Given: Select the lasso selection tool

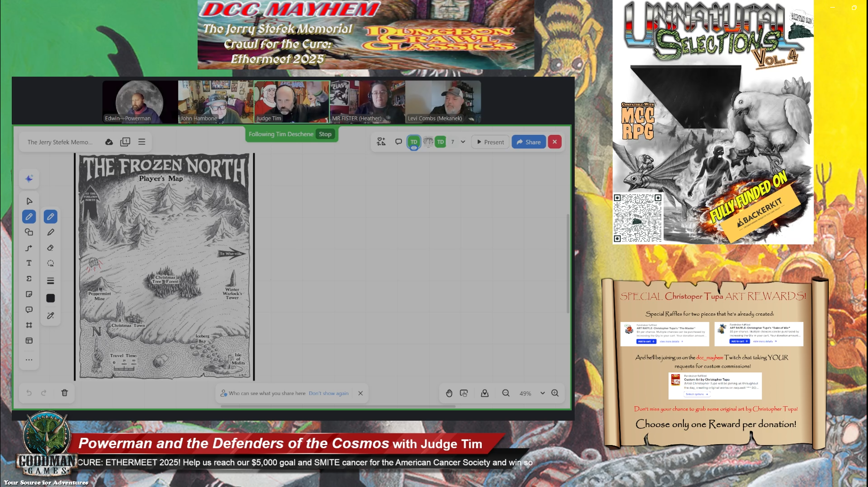Looking at the screenshot, I should (51, 263).
